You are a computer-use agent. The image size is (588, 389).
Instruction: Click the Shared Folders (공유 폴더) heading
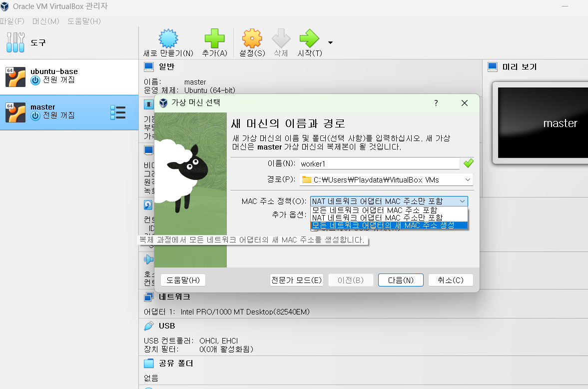tap(176, 363)
